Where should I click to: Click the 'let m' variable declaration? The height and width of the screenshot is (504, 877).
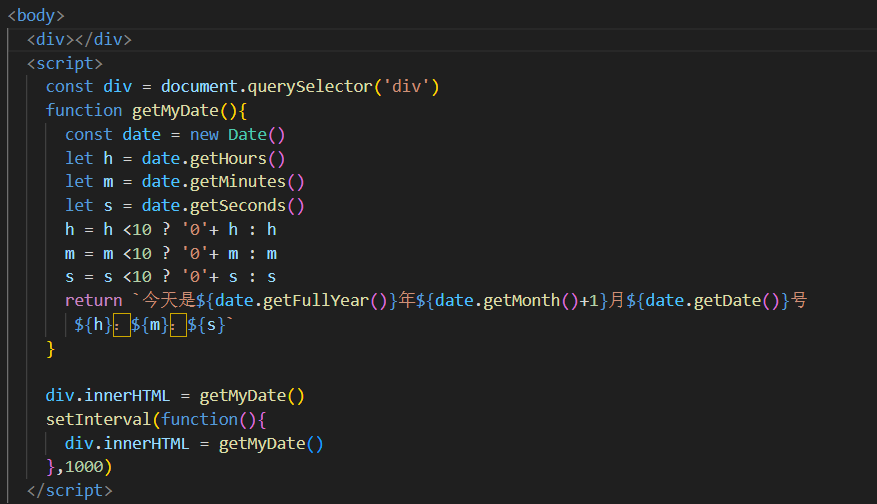click(x=89, y=182)
